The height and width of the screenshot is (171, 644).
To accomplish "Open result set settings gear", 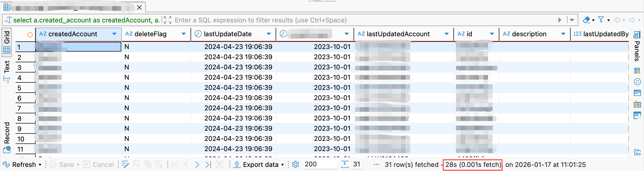I will click(295, 165).
